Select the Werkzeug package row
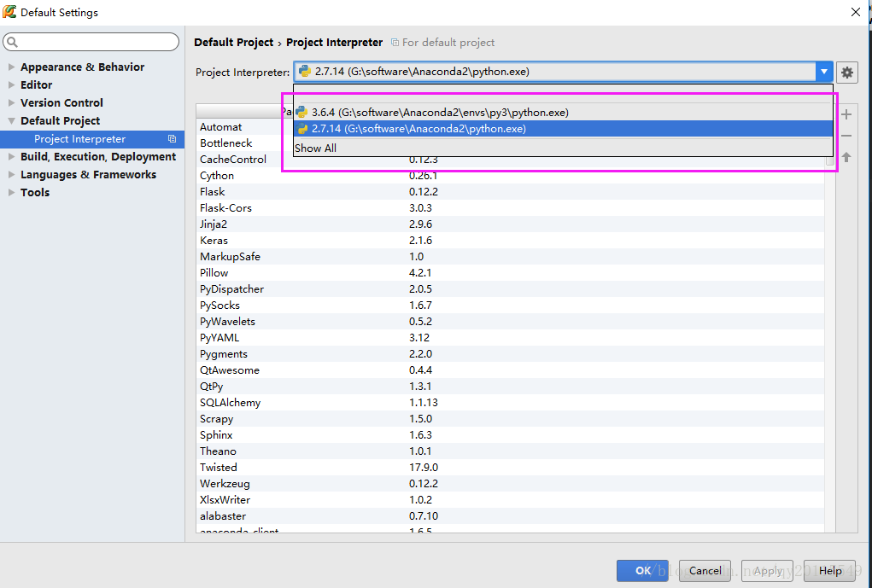 coord(510,484)
